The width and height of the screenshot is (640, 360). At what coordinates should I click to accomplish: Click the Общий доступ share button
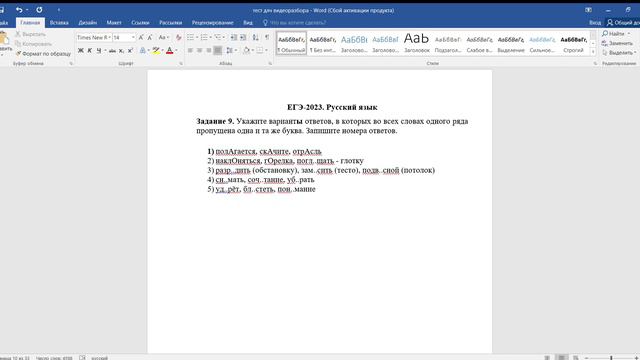[x=623, y=23]
